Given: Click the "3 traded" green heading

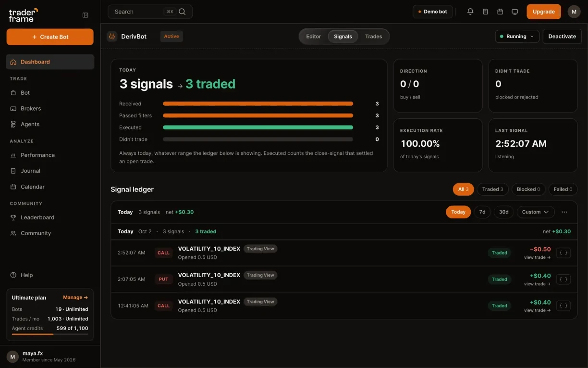Looking at the screenshot, I should tap(210, 84).
